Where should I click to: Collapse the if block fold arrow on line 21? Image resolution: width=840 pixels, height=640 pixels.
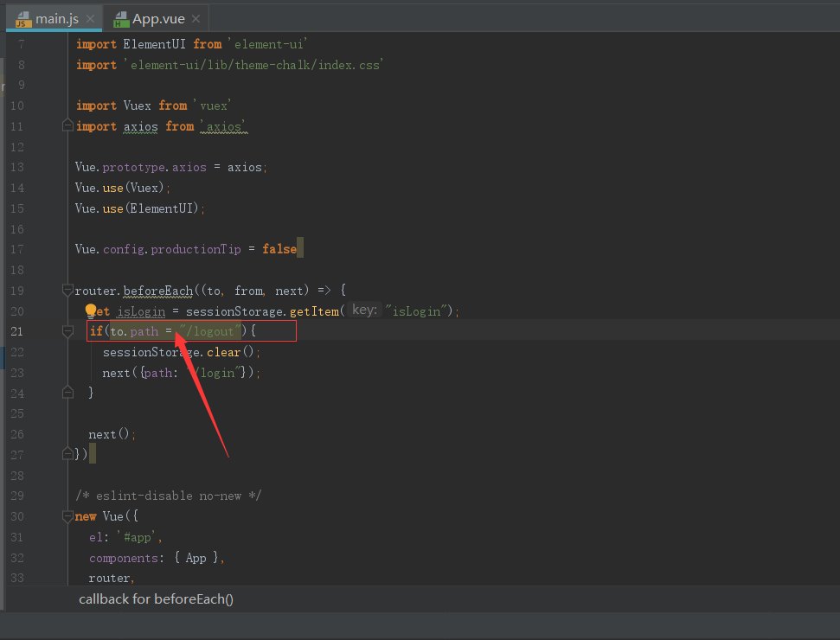pos(67,331)
